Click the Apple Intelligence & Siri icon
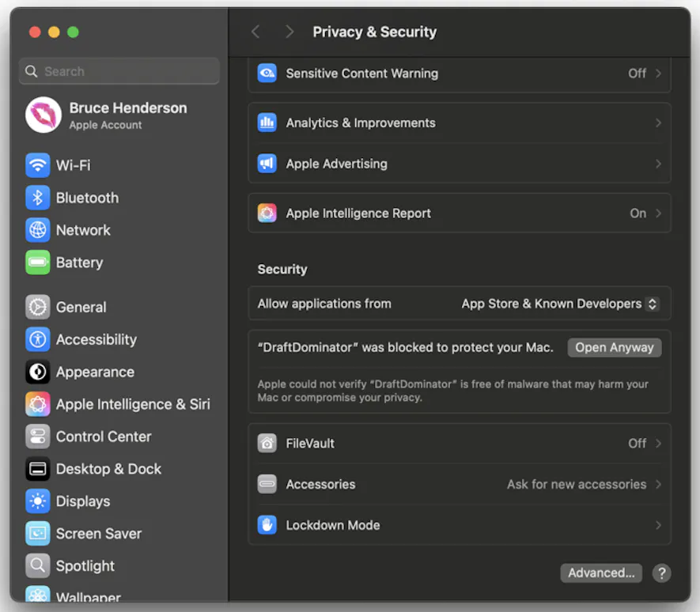 pyautogui.click(x=37, y=404)
